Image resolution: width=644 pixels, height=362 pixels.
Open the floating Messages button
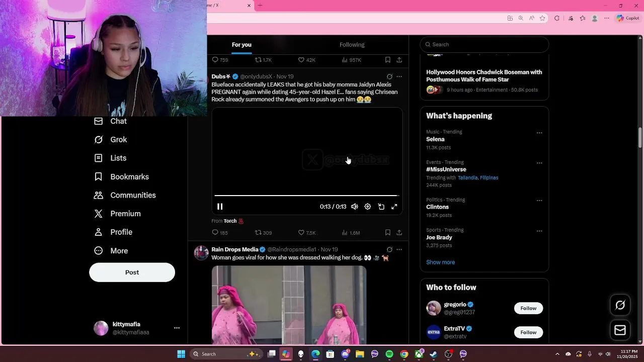620,330
